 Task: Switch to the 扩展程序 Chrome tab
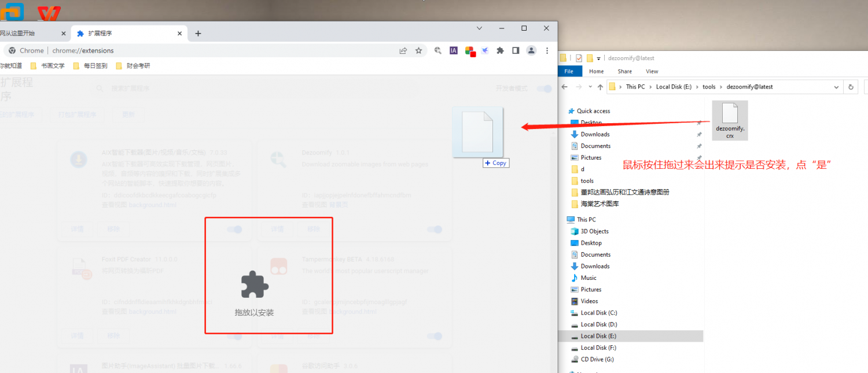(x=130, y=34)
